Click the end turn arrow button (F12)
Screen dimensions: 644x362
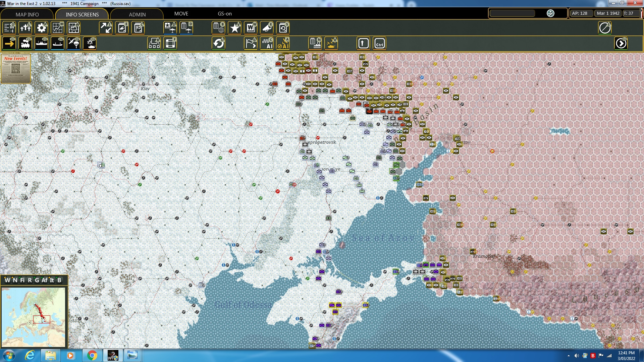tap(621, 44)
